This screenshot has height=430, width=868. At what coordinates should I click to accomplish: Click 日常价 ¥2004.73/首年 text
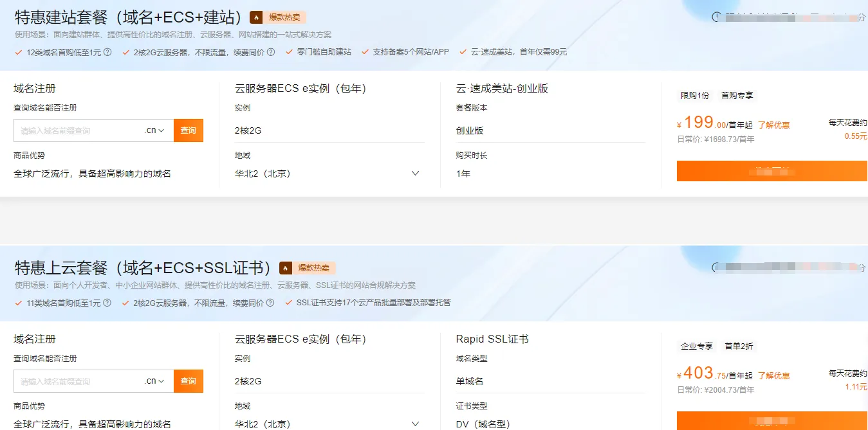716,390
